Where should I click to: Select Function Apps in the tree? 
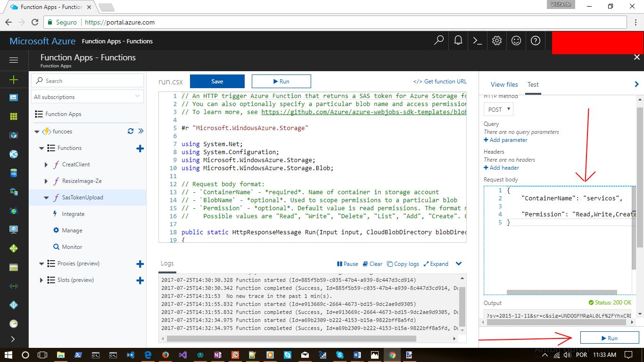[63, 114]
